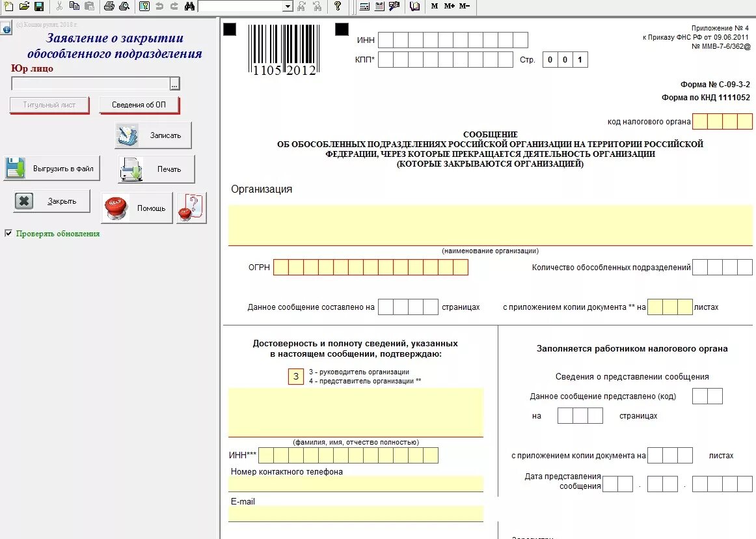Click the open book toolbar icon
Screen dimensions: 756x539
tap(414, 7)
